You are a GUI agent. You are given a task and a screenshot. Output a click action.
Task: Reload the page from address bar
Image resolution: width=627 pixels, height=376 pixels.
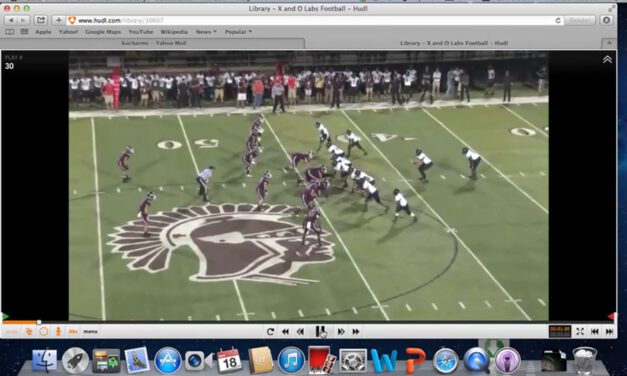pyautogui.click(x=558, y=20)
